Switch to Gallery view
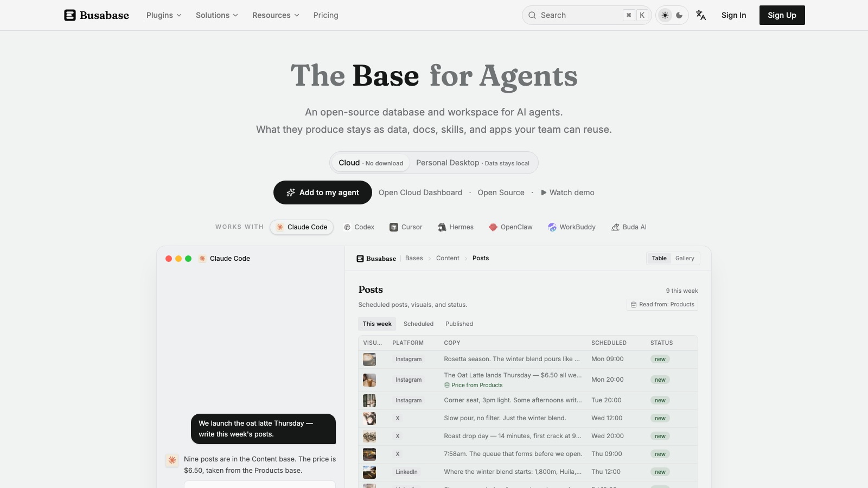The height and width of the screenshot is (488, 868). point(685,258)
